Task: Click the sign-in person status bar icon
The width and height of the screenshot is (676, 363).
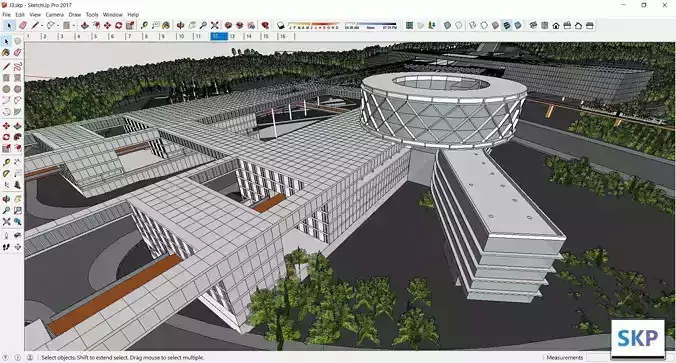Action: click(30, 357)
